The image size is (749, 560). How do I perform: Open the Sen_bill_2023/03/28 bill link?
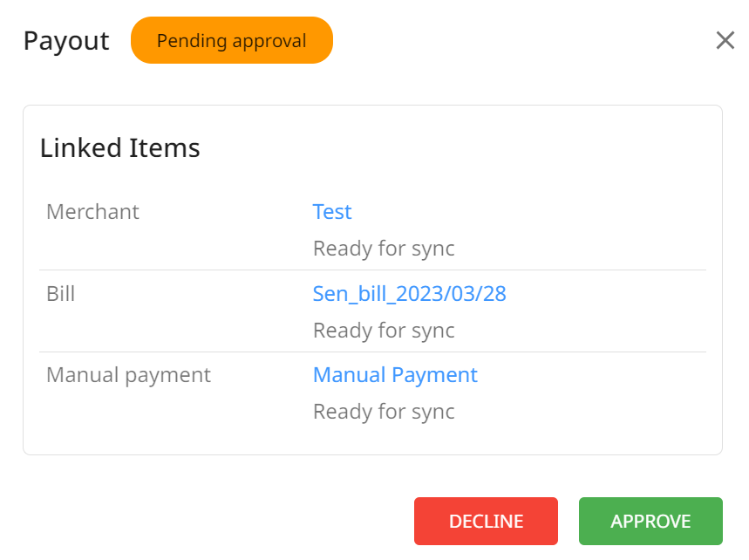pyautogui.click(x=409, y=293)
